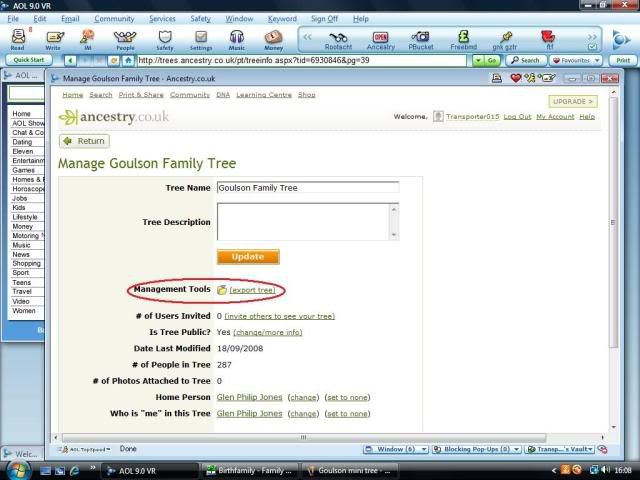Click the UPGRADE button
The image size is (640, 480).
pos(573,101)
